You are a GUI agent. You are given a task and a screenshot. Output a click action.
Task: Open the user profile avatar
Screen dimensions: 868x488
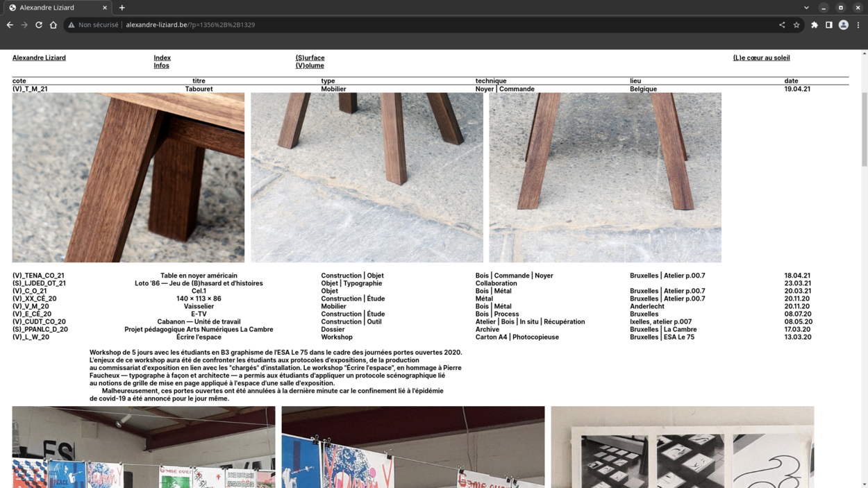tap(844, 25)
